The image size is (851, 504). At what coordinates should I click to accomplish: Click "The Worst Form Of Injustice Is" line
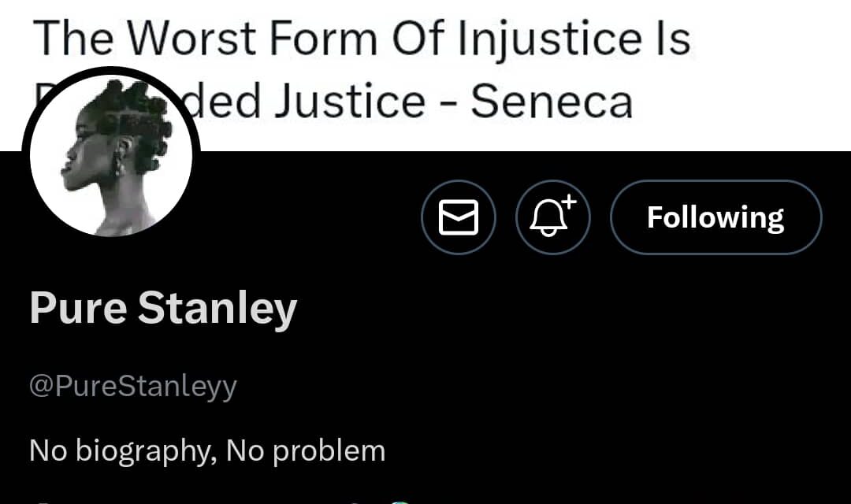click(x=362, y=38)
